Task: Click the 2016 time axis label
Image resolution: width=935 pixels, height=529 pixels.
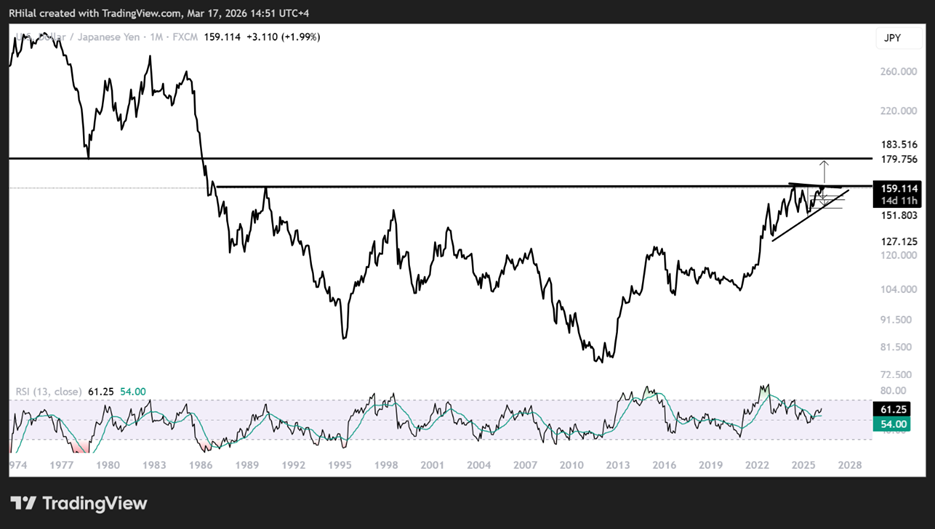Action: click(x=664, y=465)
